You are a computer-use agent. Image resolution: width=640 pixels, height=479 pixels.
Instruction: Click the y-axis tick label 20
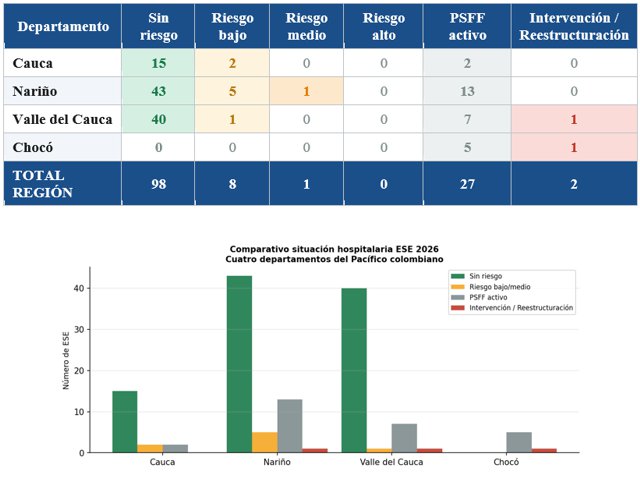tap(79, 371)
